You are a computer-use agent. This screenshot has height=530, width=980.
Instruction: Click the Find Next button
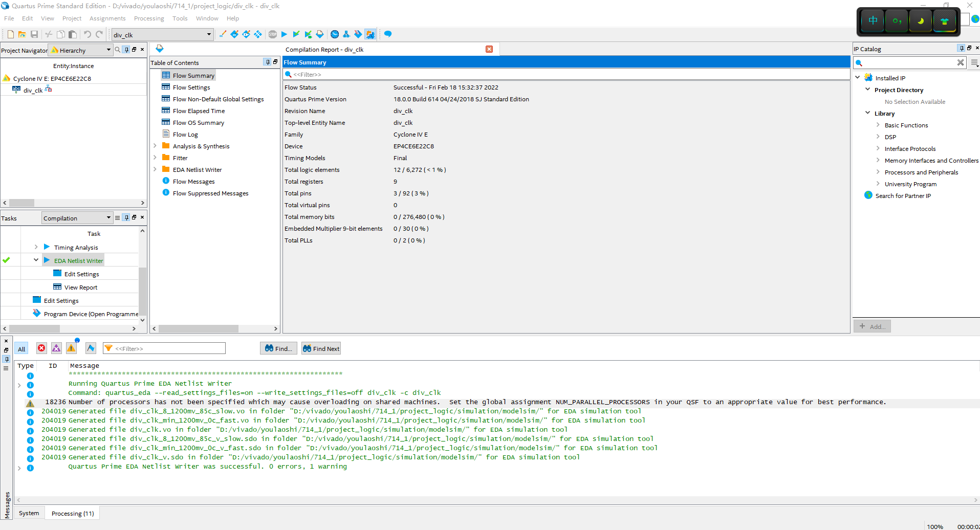[321, 348]
